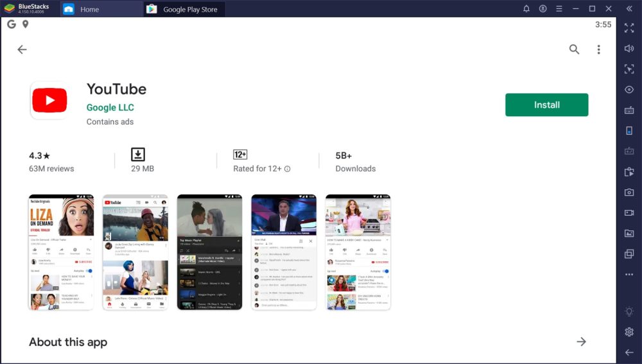Image resolution: width=642 pixels, height=364 pixels.
Task: Toggle the lightbulb icon in the sidebar
Action: 629,311
